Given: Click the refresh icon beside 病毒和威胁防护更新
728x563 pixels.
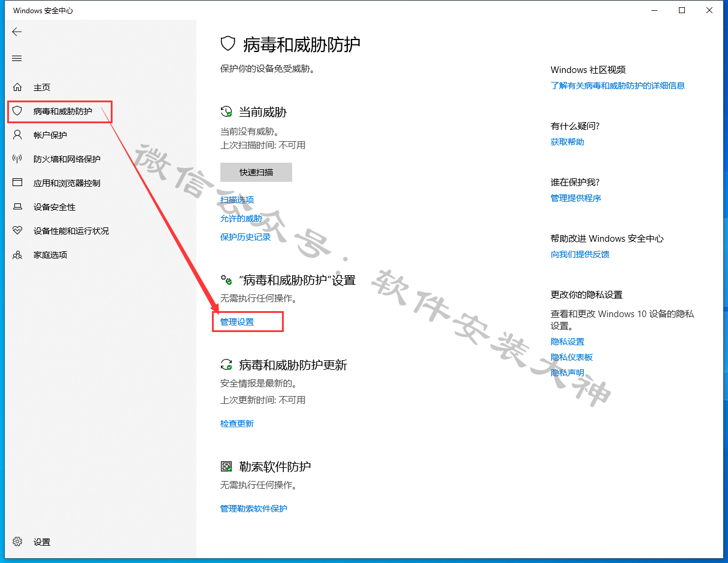Looking at the screenshot, I should click(x=226, y=364).
